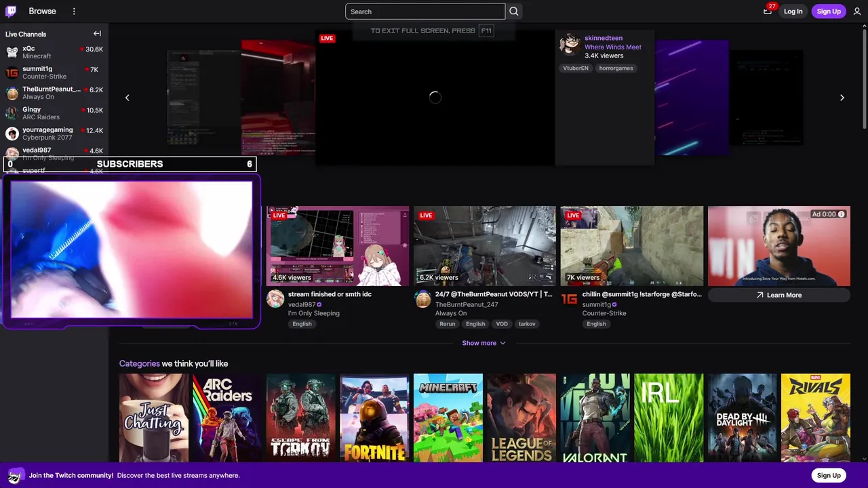Open Fortnite category
The image size is (868, 488).
coord(374,418)
